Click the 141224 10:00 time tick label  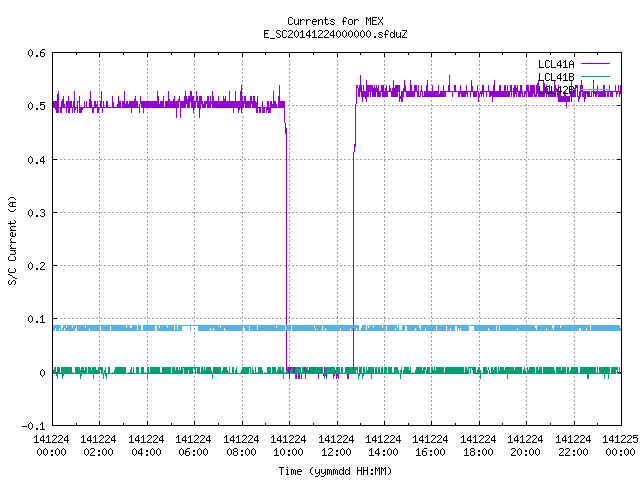288,445
